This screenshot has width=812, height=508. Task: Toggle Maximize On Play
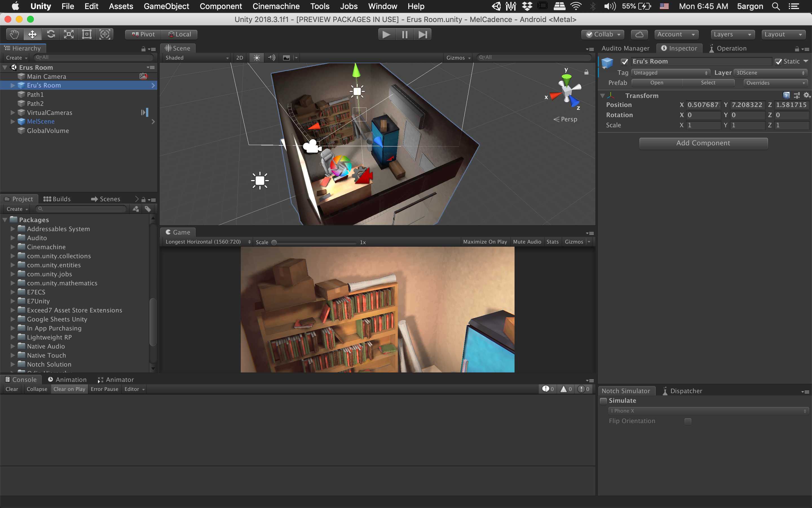(x=485, y=242)
